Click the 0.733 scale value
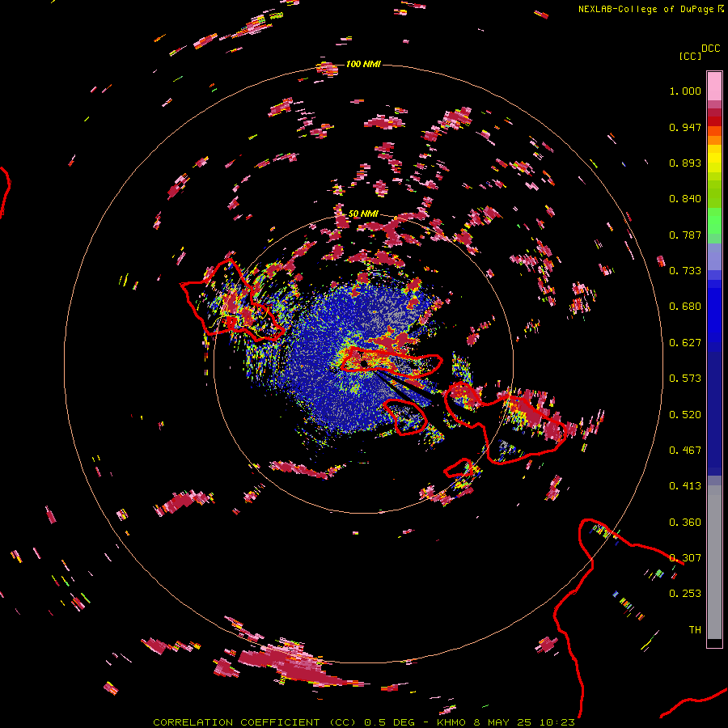This screenshot has width=728, height=728. point(685,271)
